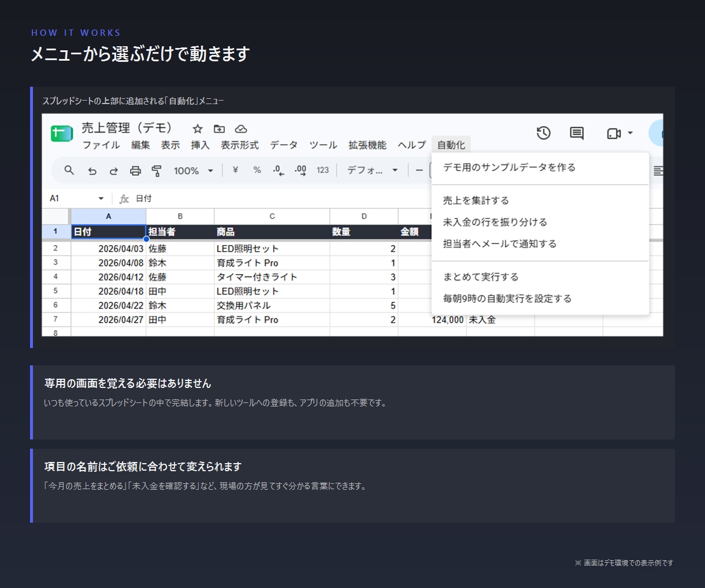Select column A header
Screen dimensions: 705x588
tap(109, 216)
